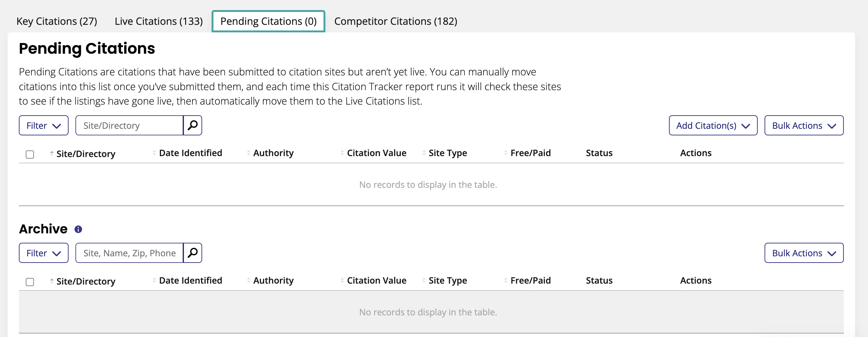Open the Filter dropdown in Archive section
868x337 pixels.
pos(43,253)
